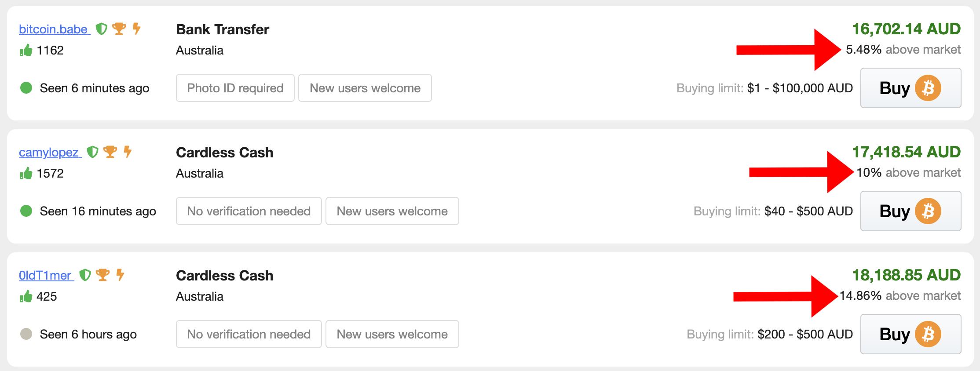This screenshot has height=371, width=980.
Task: Click the Photo ID required tag
Action: click(x=235, y=88)
